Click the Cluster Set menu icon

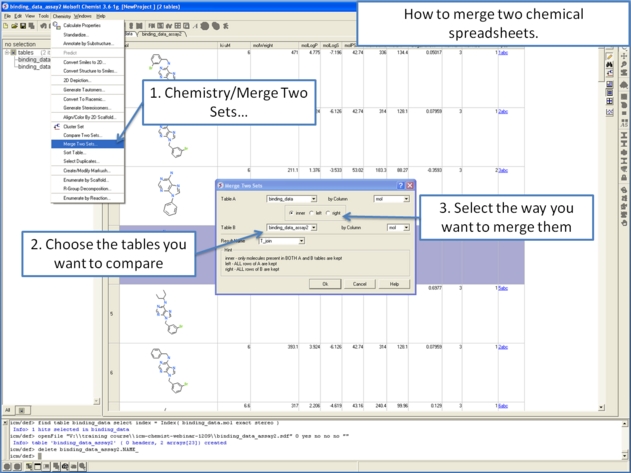[56, 127]
